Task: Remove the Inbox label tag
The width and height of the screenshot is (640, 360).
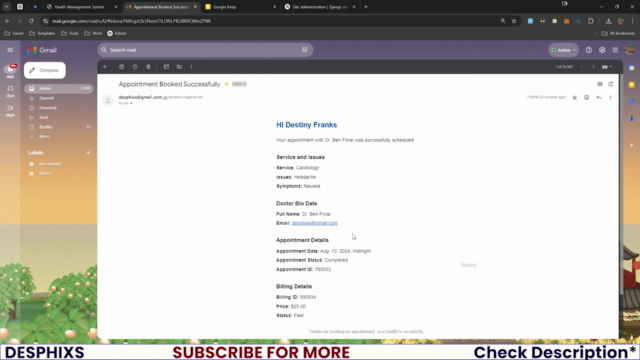Action: pyautogui.click(x=244, y=84)
